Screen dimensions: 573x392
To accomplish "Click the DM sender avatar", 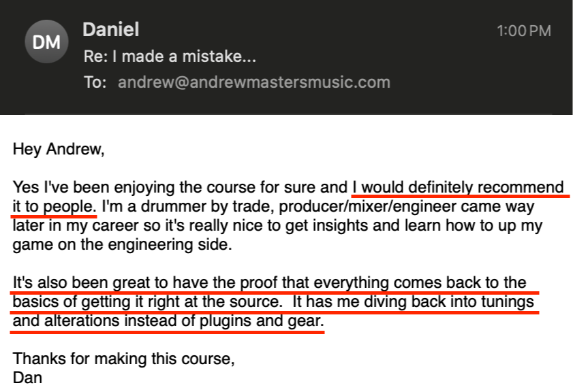I will [x=46, y=44].
